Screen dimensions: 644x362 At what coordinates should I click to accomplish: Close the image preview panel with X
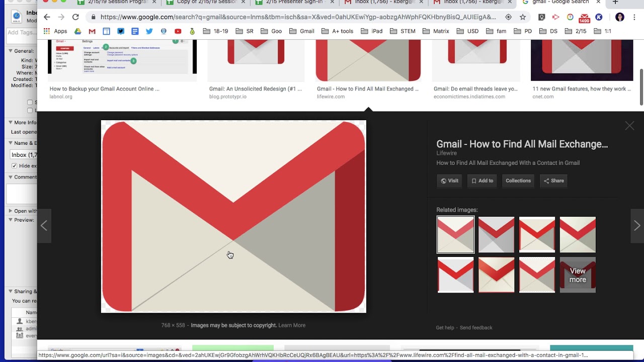[x=629, y=126]
